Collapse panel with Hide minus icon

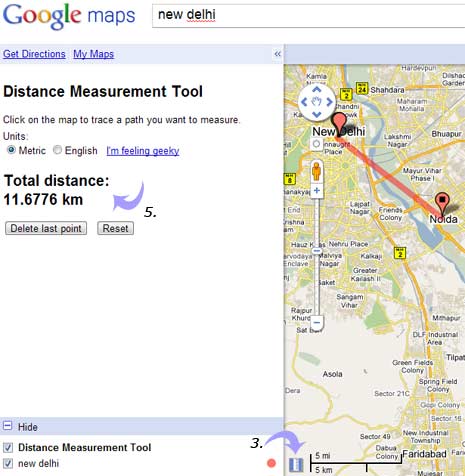pos(7,426)
